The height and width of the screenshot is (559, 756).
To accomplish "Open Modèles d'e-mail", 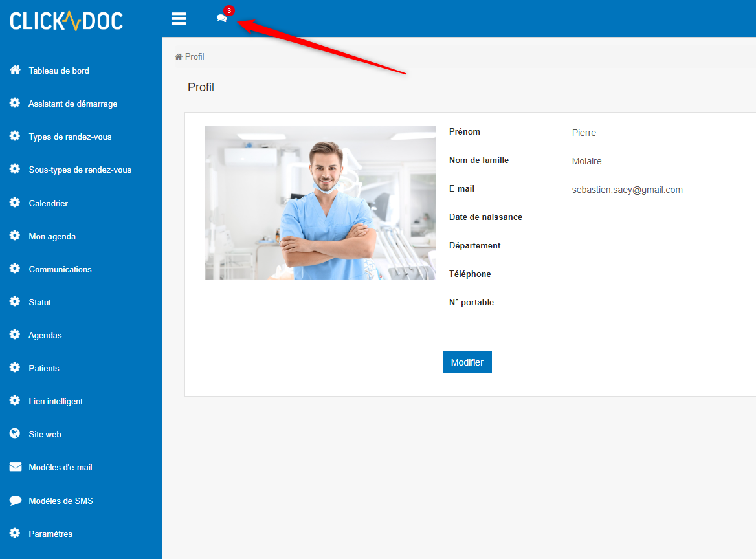I will click(x=60, y=467).
